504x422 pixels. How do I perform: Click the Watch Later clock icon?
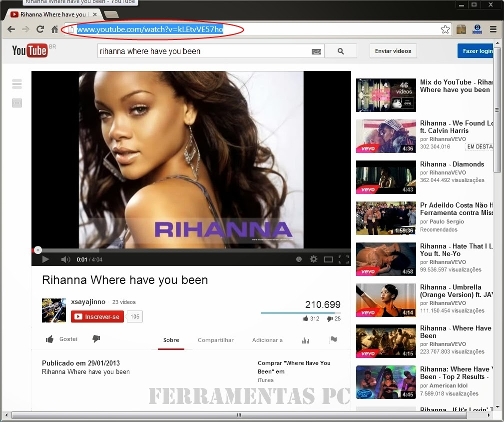[x=299, y=259]
